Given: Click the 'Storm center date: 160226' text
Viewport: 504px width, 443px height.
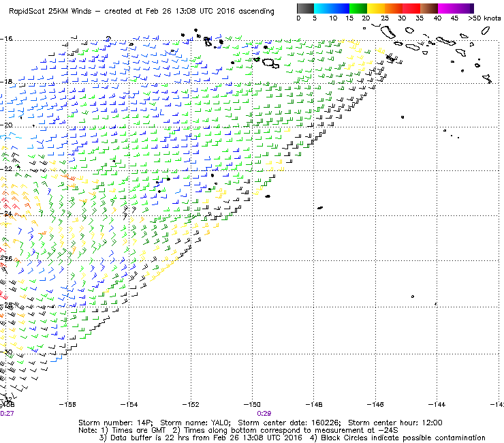Looking at the screenshot, I should (x=289, y=423).
